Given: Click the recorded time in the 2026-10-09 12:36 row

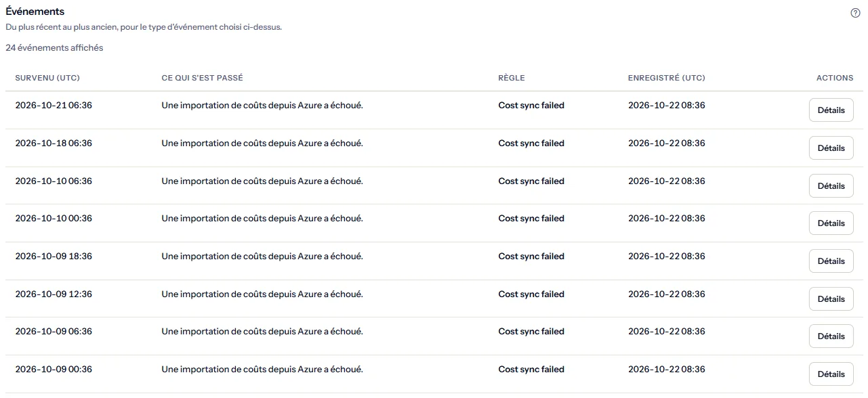Looking at the screenshot, I should coord(667,294).
